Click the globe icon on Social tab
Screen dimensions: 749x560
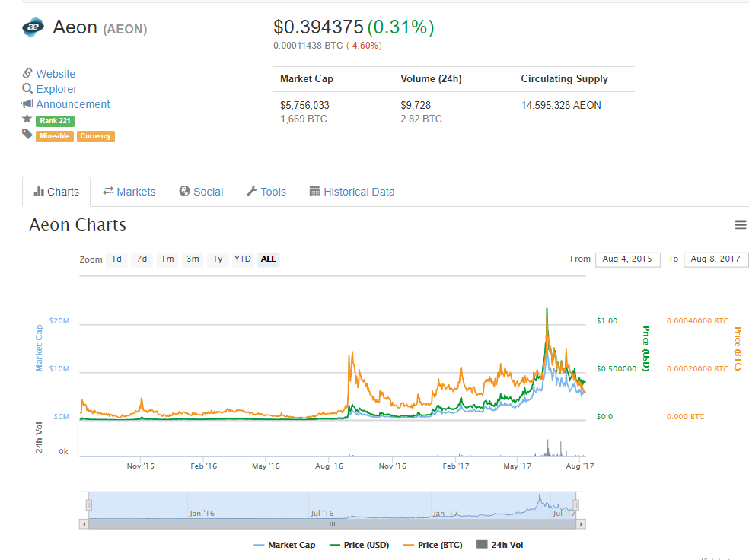click(184, 191)
